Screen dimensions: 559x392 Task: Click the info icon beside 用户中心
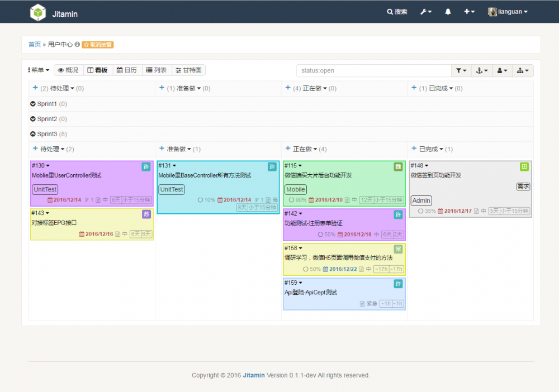click(x=77, y=45)
